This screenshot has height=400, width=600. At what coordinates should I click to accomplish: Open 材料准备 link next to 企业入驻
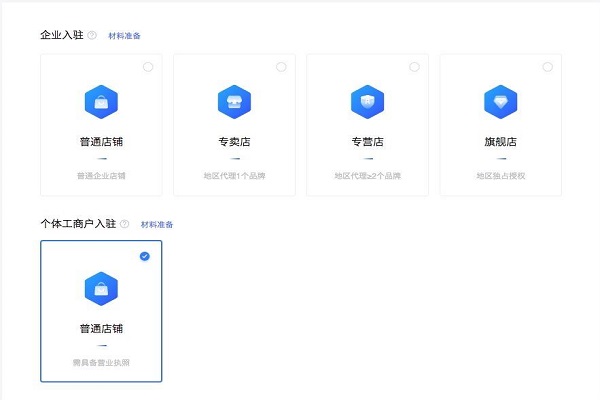(124, 36)
